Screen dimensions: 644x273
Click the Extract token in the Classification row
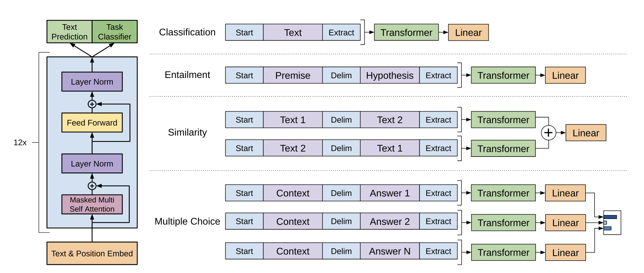click(x=341, y=32)
